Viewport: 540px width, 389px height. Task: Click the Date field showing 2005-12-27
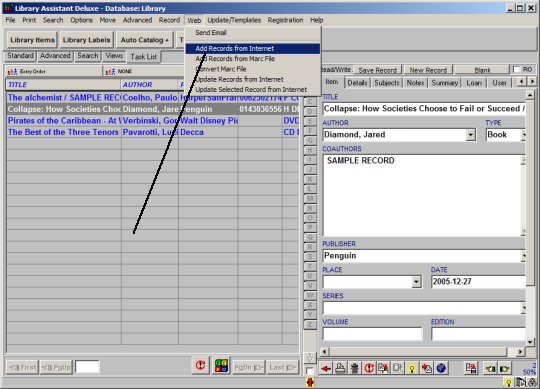pyautogui.click(x=478, y=282)
